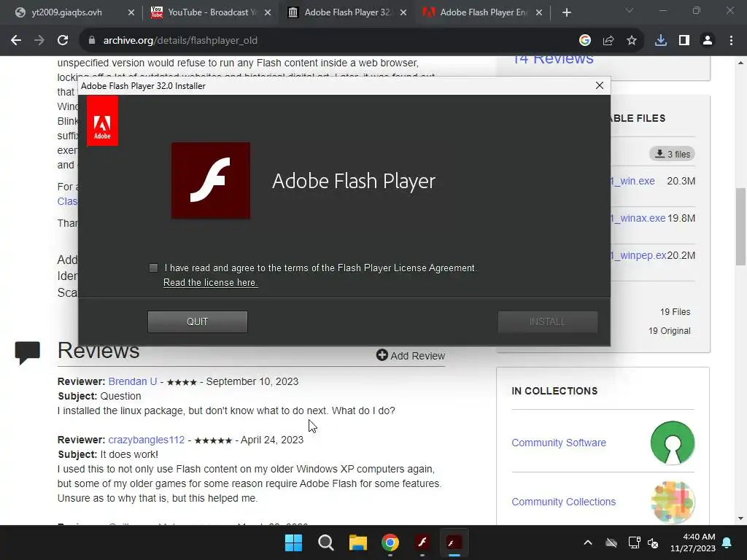Toggle Chrome side panel
Image resolution: width=747 pixels, height=560 pixels.
(x=684, y=41)
